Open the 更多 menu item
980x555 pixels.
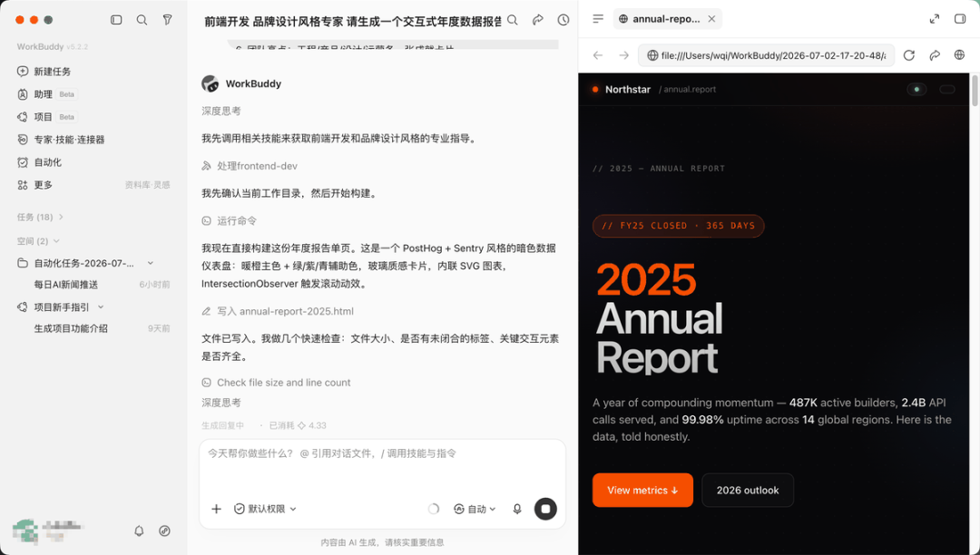click(35, 185)
